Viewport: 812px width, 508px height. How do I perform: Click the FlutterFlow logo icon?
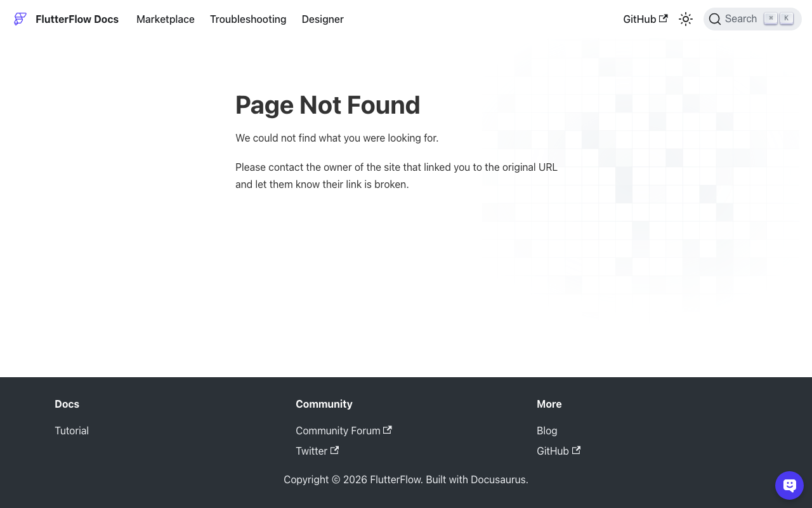tap(20, 19)
